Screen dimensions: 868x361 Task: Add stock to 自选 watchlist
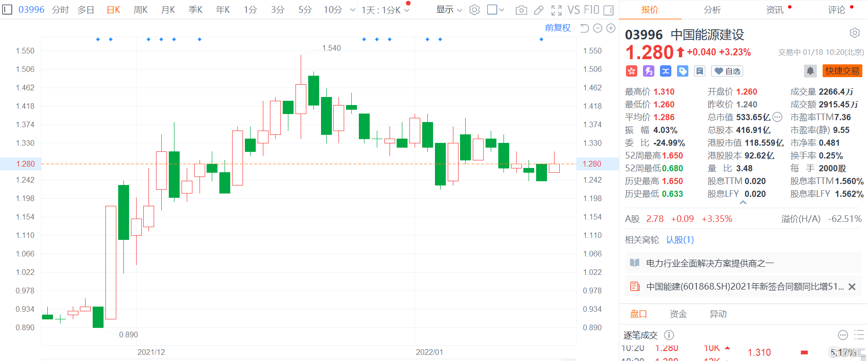[x=727, y=71]
